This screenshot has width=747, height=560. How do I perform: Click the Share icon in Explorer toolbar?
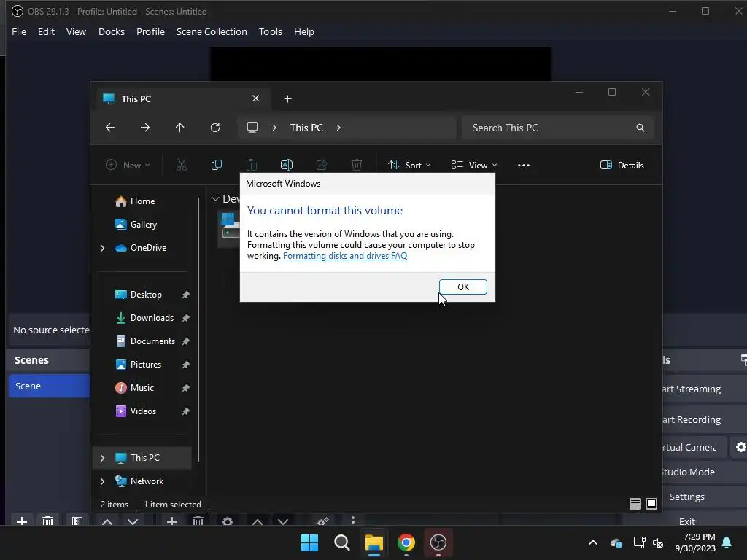tap(322, 166)
